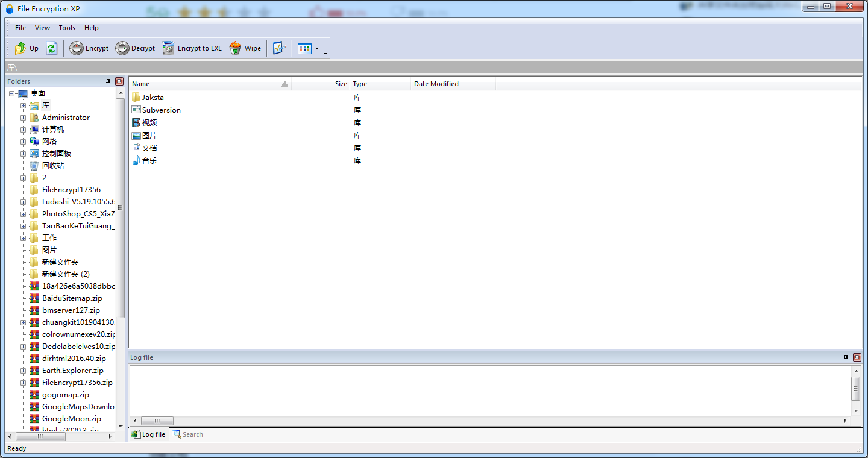868x458 pixels.
Task: Go up one folder level
Action: click(x=27, y=48)
